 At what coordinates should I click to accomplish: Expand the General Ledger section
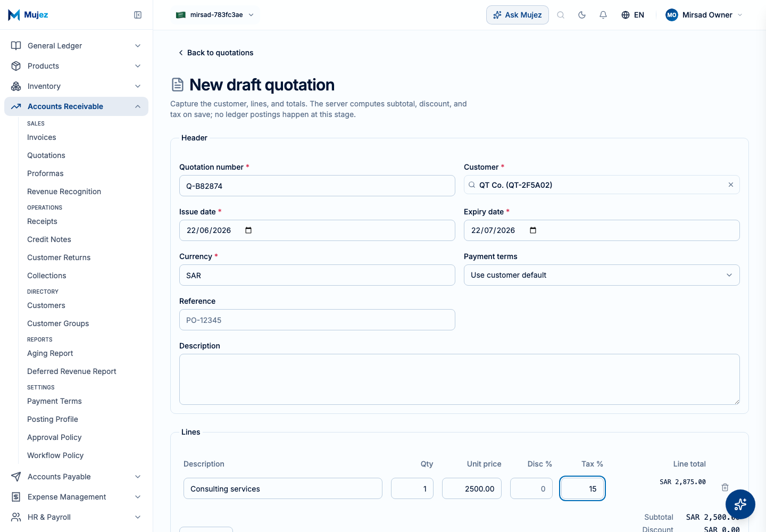tap(138, 46)
